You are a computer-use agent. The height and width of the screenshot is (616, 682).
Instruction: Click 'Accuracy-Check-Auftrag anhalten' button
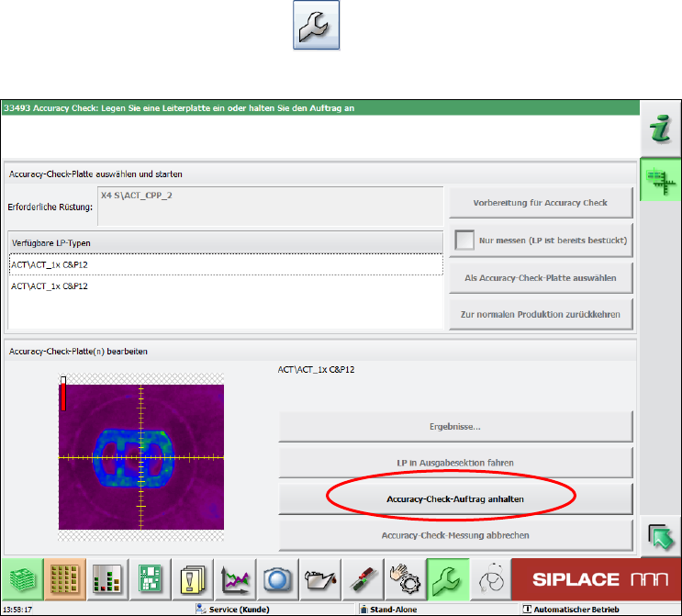point(455,499)
